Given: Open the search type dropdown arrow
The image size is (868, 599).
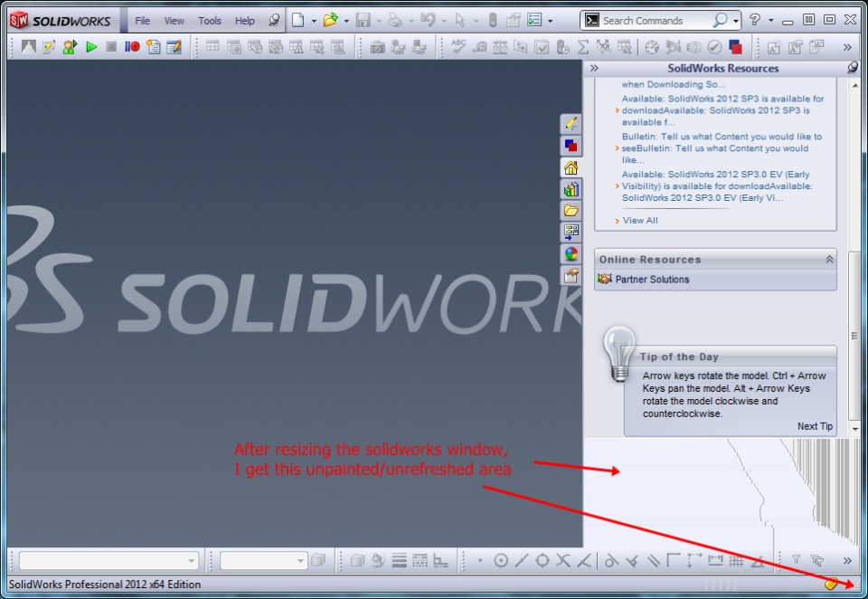Looking at the screenshot, I should coord(736,21).
